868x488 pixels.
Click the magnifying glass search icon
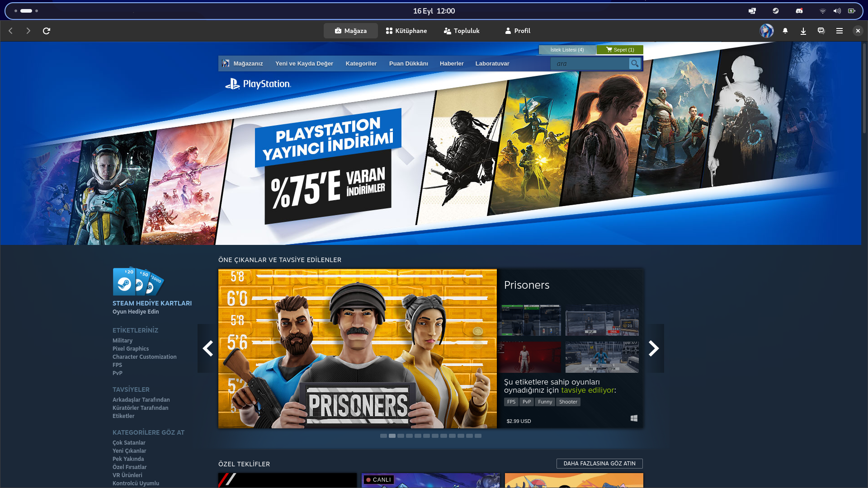[x=635, y=64]
